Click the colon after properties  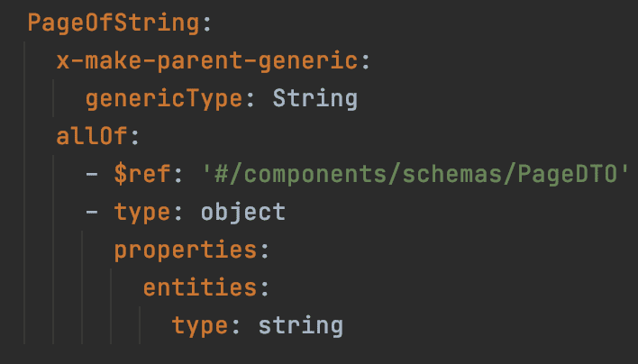pyautogui.click(x=265, y=250)
